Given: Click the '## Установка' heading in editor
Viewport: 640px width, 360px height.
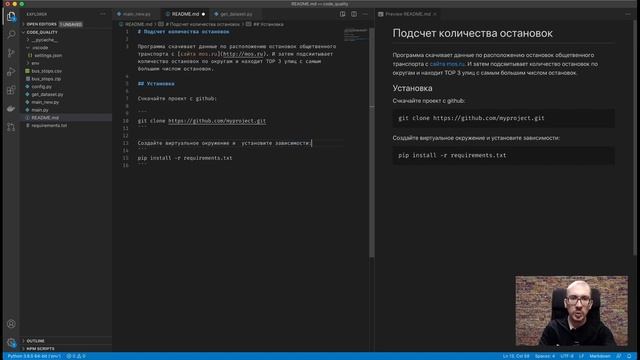Looking at the screenshot, I should tap(156, 84).
